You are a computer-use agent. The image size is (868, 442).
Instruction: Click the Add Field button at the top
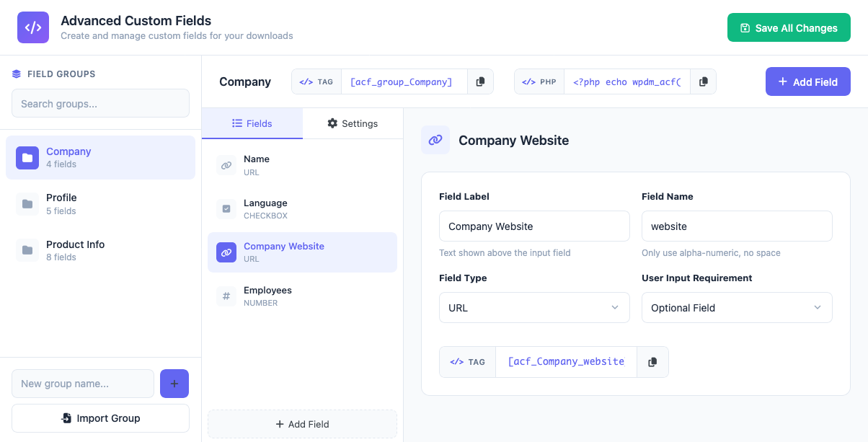(807, 81)
